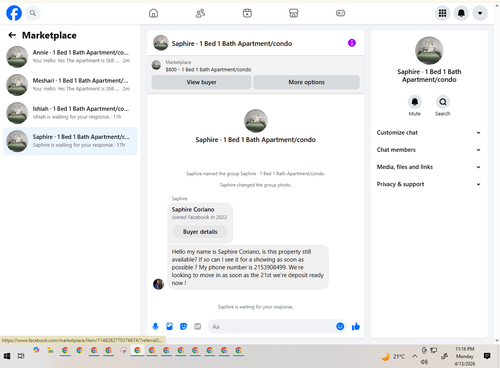Open the Ishiah apartment conversation
Screen dimensions: 500x368
coord(70,113)
